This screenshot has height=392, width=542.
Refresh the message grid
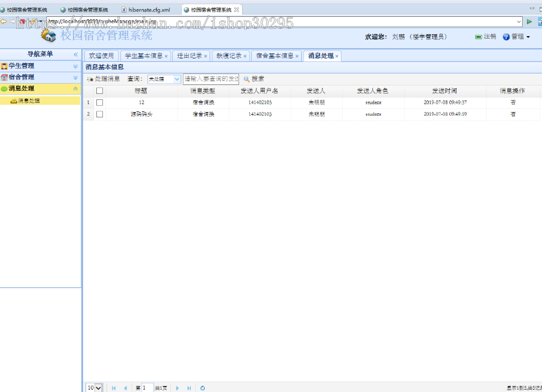[x=202, y=388]
